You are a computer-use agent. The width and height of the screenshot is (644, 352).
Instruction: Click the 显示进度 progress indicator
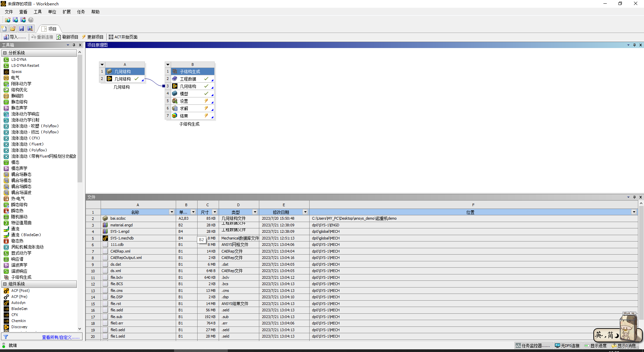[x=597, y=345]
